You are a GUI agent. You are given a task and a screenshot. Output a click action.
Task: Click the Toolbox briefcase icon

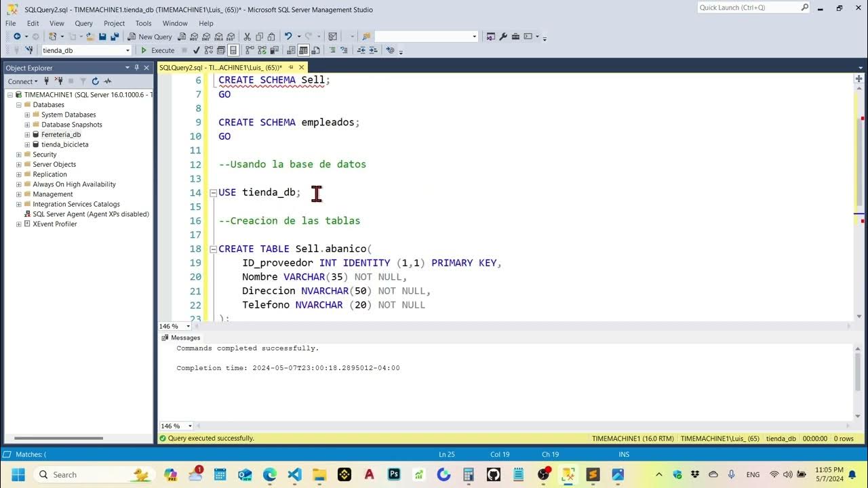(515, 37)
